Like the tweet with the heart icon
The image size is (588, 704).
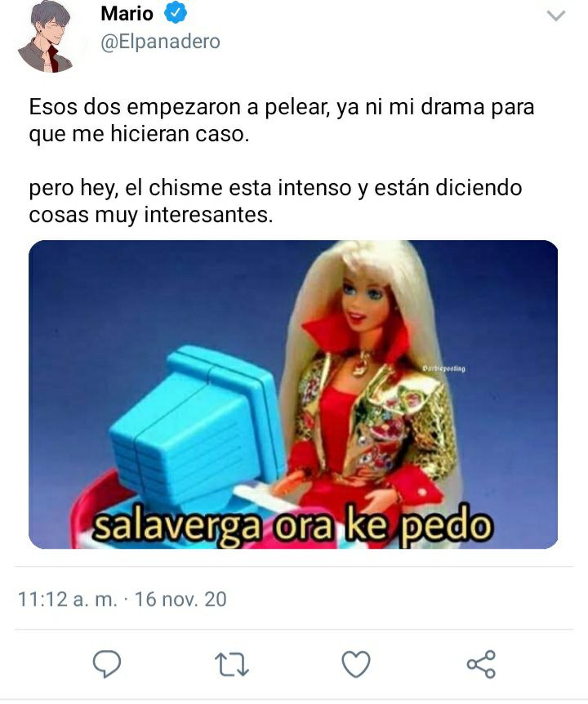pyautogui.click(x=356, y=664)
